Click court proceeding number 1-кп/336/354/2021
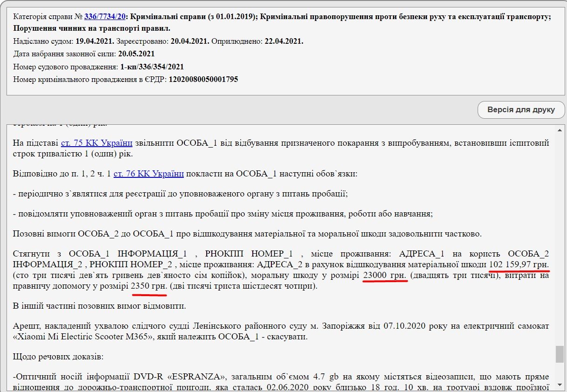Screen dimensions: 567x392 pos(152,67)
